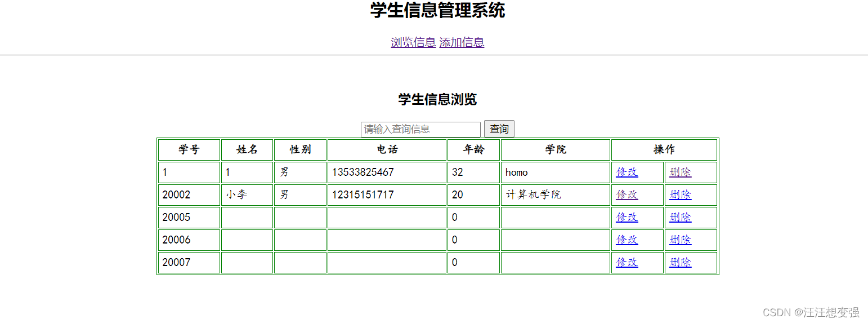Click the 学生信息浏览 section heading
This screenshot has height=323, width=868.
point(437,99)
